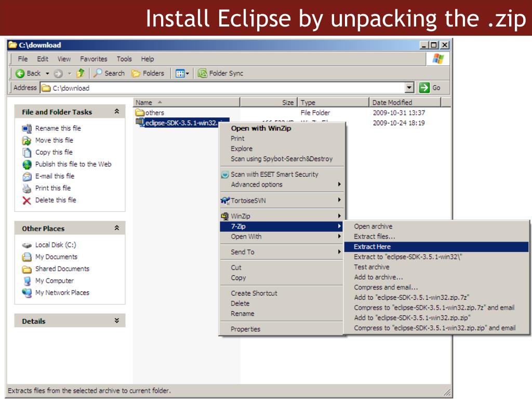
Task: Open the Edit menu
Action: coord(43,59)
